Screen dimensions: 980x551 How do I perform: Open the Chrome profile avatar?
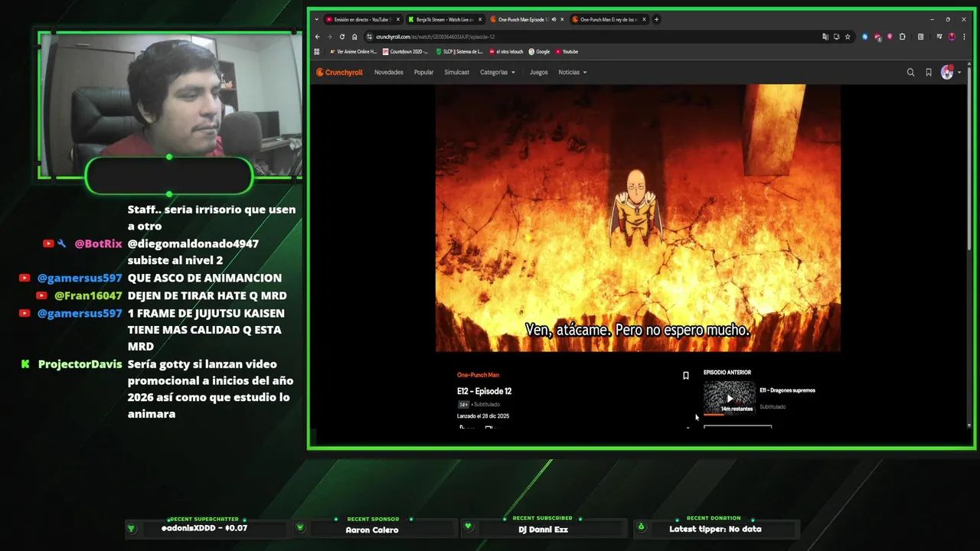(952, 37)
